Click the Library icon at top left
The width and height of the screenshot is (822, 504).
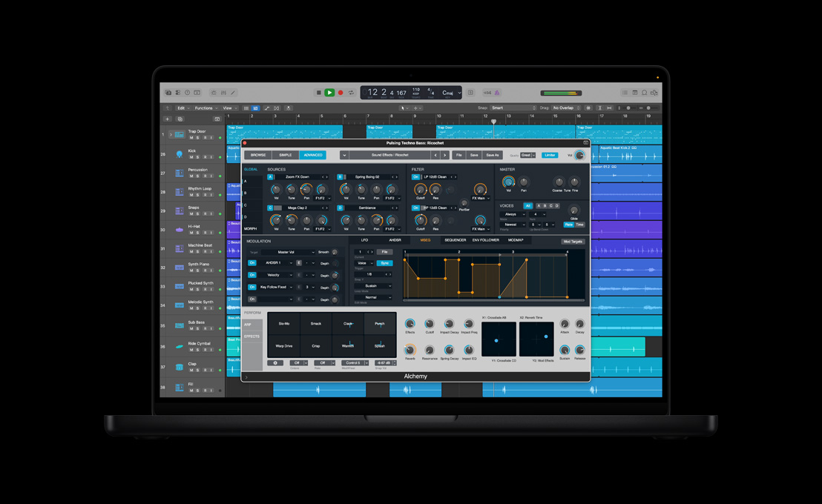[x=168, y=92]
